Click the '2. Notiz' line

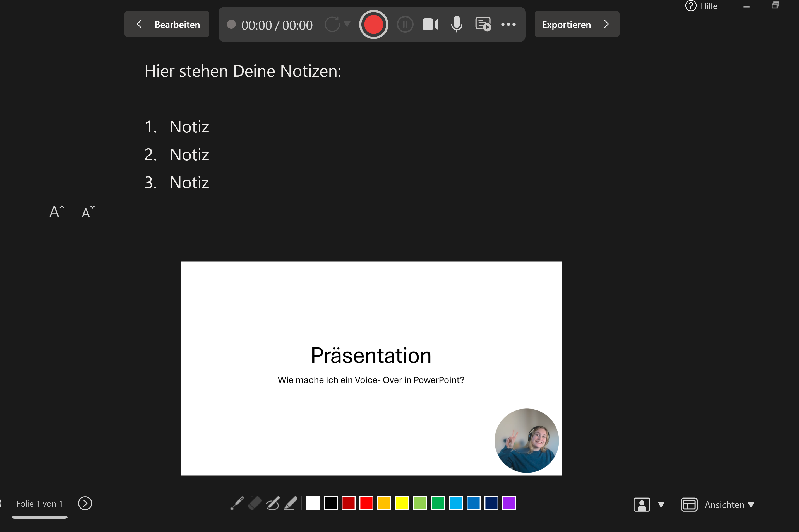[177, 155]
